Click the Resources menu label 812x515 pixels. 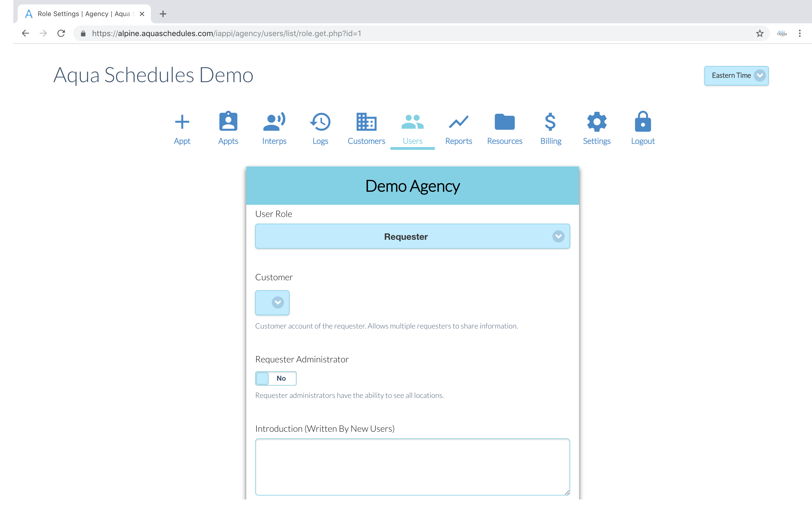tap(504, 141)
